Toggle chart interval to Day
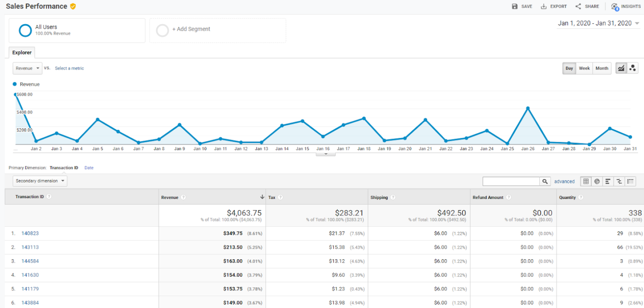 (569, 68)
